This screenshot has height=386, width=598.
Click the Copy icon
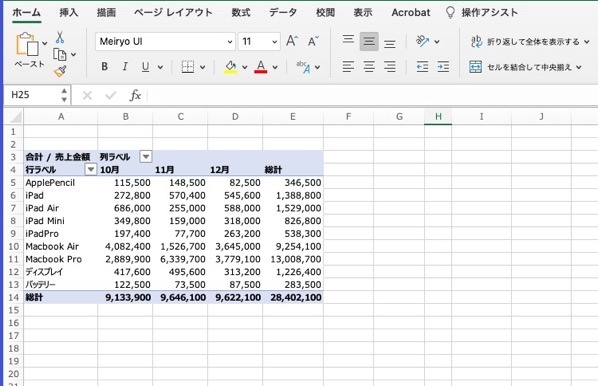click(x=59, y=55)
